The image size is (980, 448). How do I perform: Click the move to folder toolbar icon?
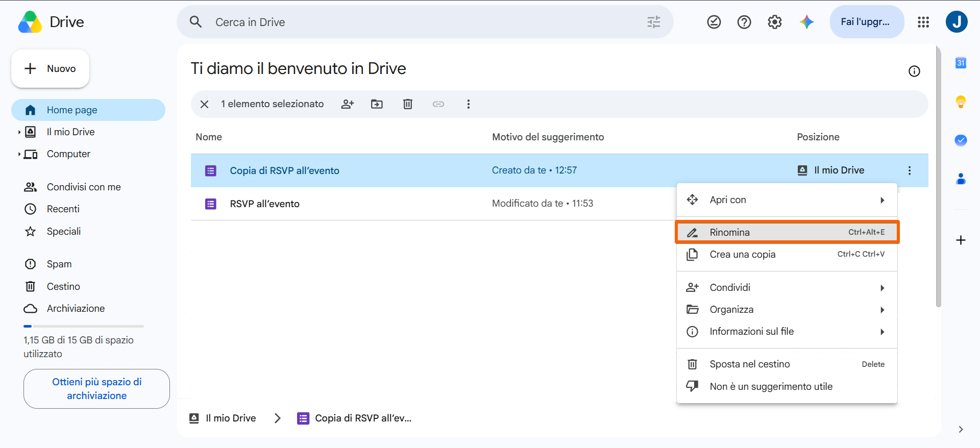pyautogui.click(x=377, y=104)
